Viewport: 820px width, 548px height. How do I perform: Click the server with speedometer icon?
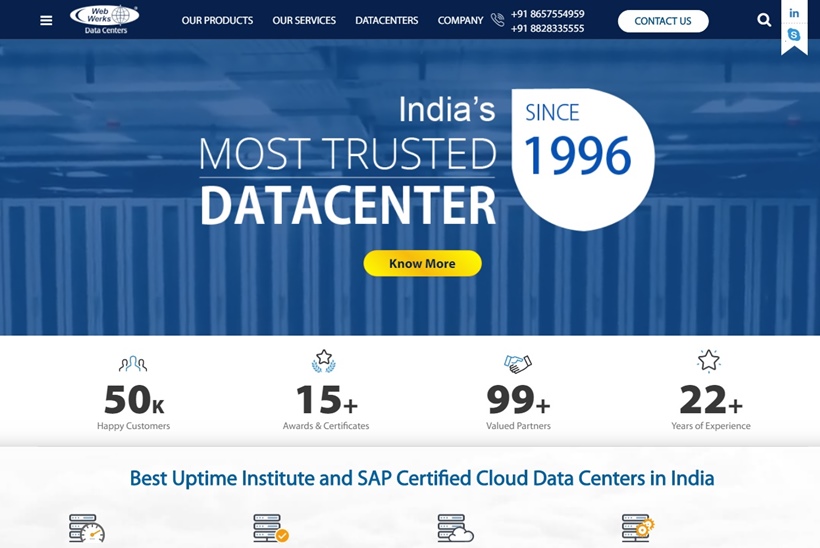click(x=87, y=528)
